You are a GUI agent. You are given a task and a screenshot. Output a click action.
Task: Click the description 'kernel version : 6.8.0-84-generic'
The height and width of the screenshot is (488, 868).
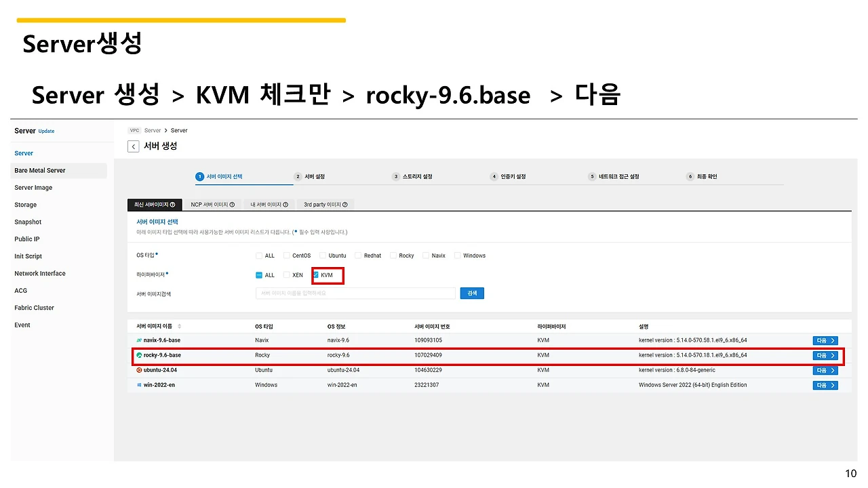(x=677, y=370)
